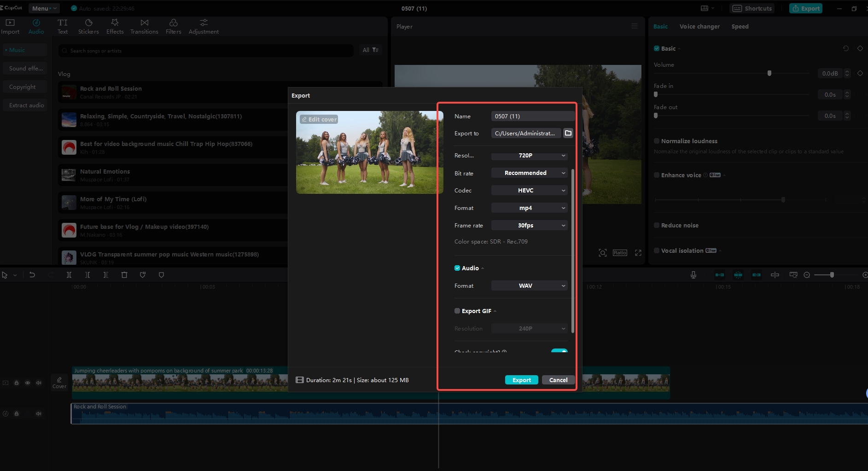Click the timeline ruler search icon
This screenshot has width=868, height=471.
793,275
